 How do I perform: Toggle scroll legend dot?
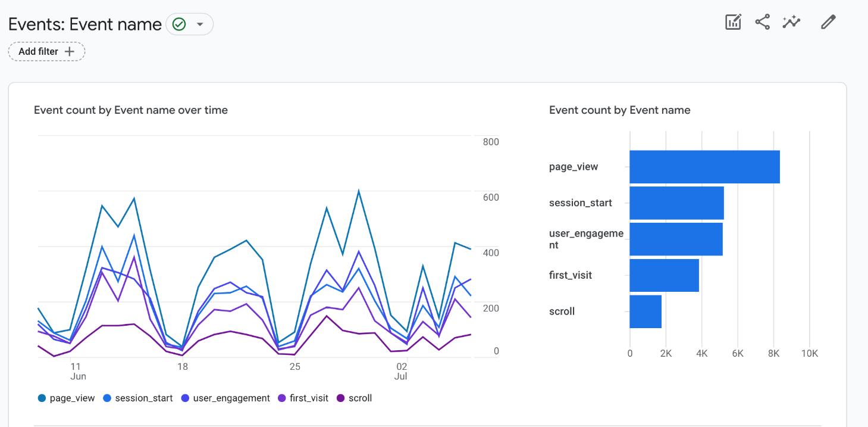[x=340, y=398]
